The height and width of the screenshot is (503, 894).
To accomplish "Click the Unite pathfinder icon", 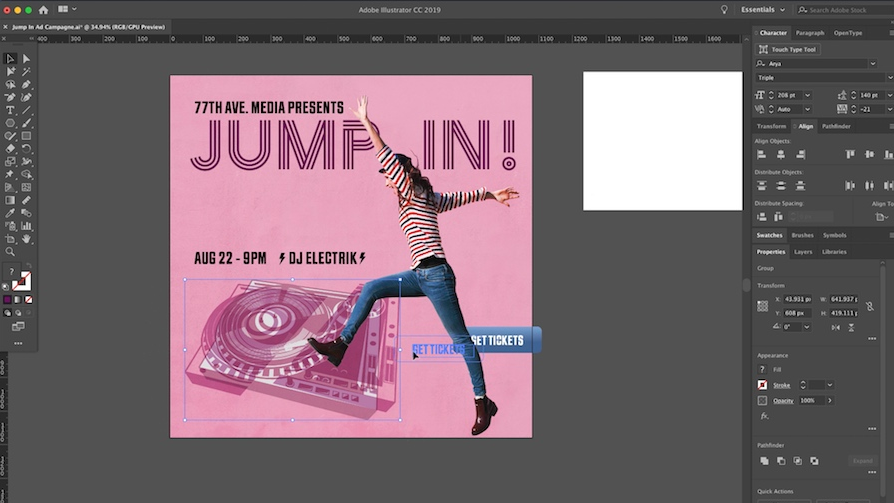I will click(x=764, y=461).
